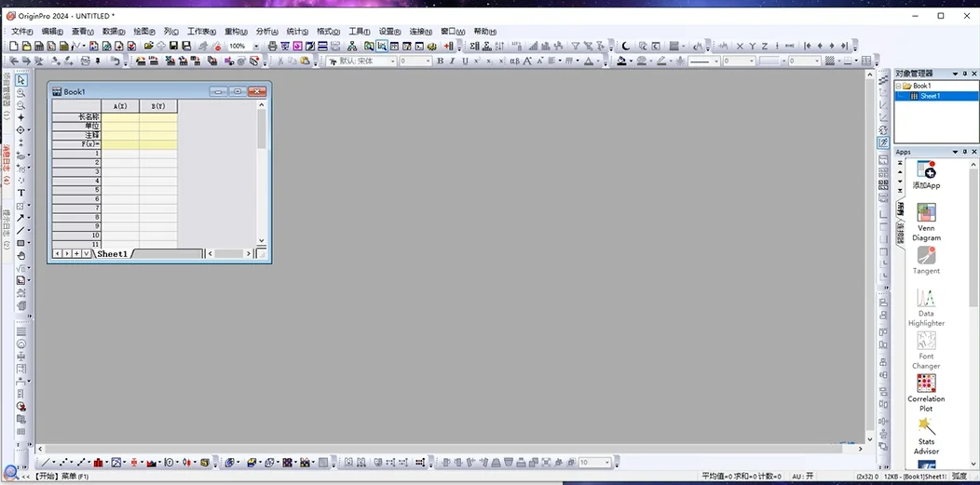Select the Text tool in left toolbar
This screenshot has width=980, height=485.
[x=21, y=193]
